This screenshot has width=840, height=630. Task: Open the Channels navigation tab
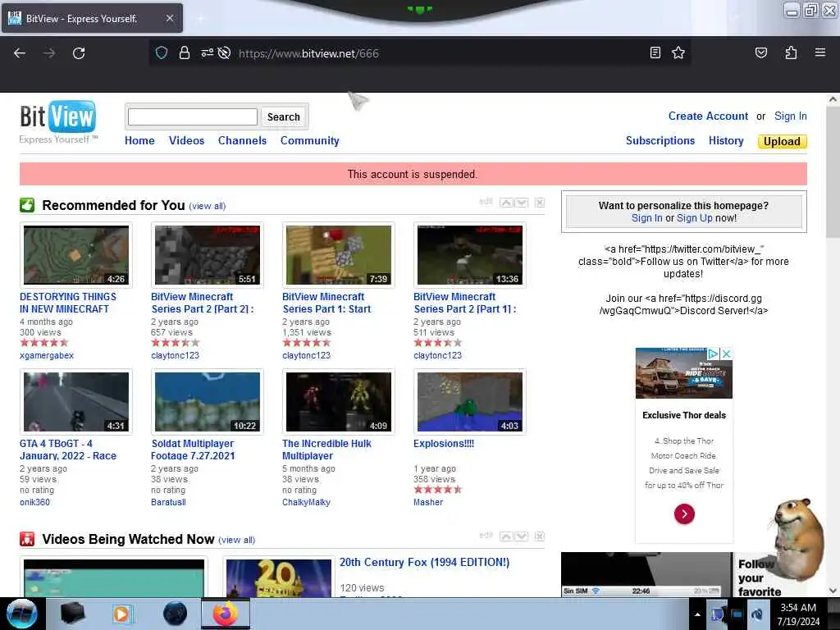click(242, 140)
